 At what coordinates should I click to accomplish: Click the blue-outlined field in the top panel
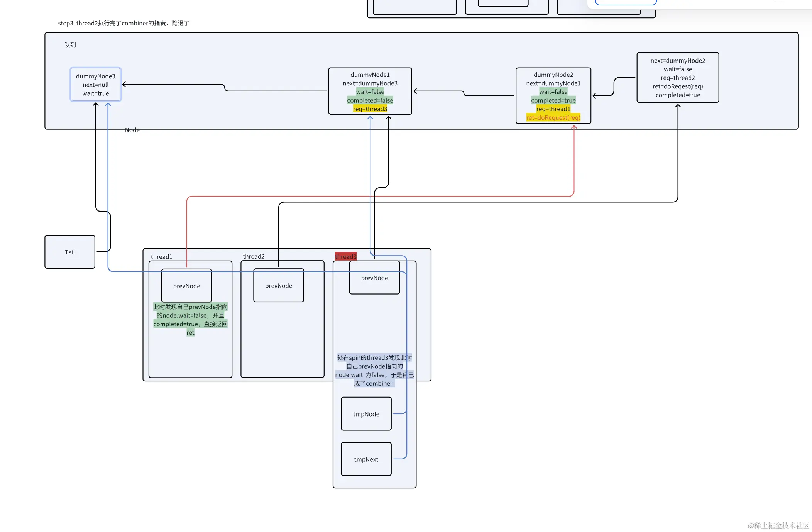(x=625, y=2)
